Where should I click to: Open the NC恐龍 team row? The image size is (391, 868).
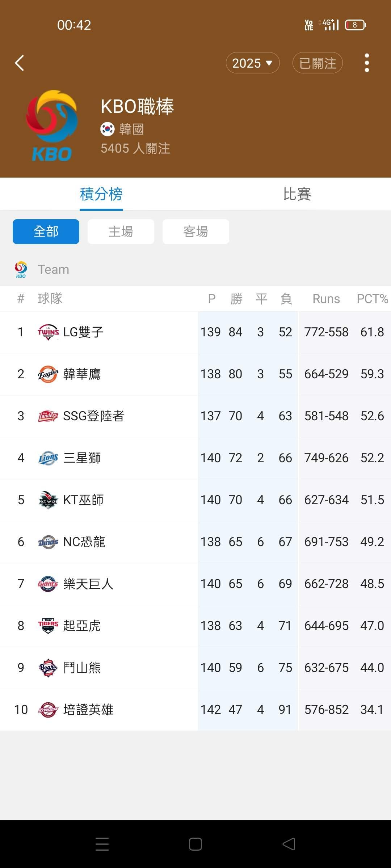pyautogui.click(x=195, y=542)
